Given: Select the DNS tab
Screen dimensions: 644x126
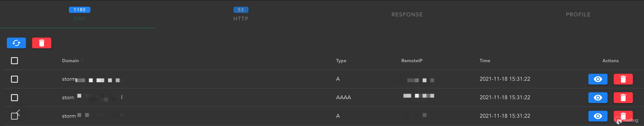Looking at the screenshot, I should point(80,19).
